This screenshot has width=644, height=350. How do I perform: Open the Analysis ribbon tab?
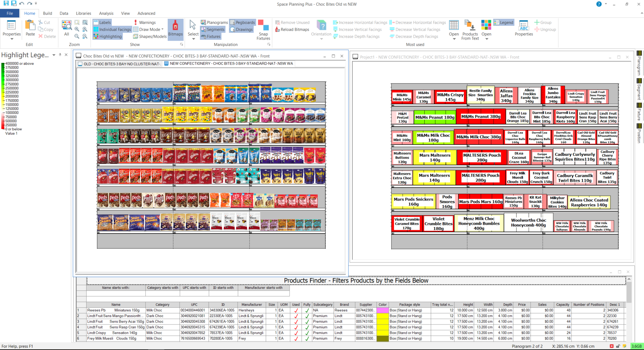point(106,13)
